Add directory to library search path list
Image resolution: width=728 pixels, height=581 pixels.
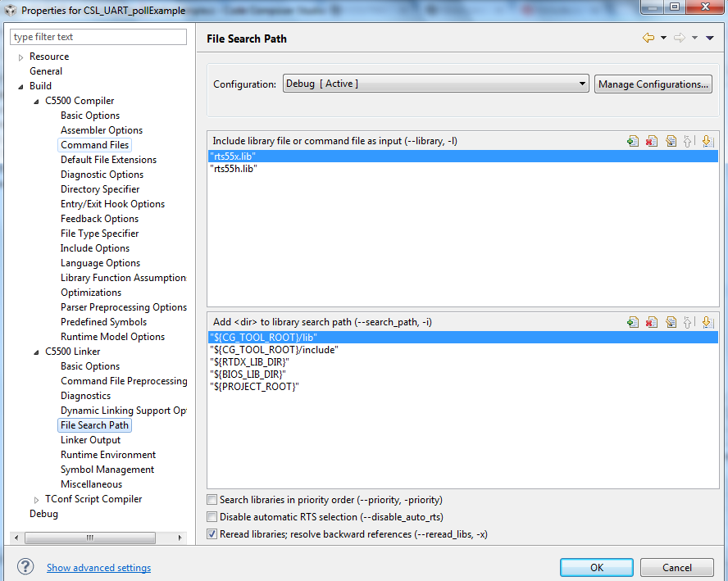point(632,322)
